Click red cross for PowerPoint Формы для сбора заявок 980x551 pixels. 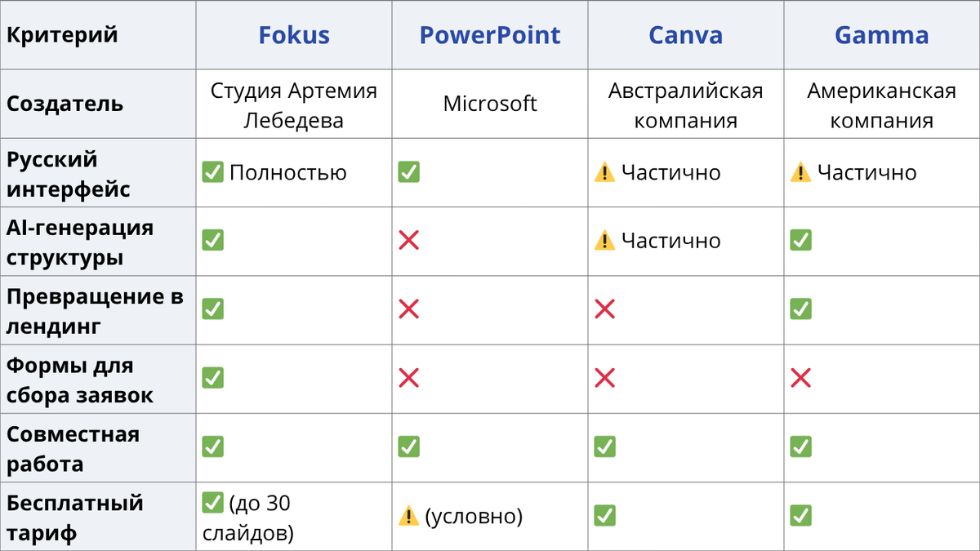(408, 378)
